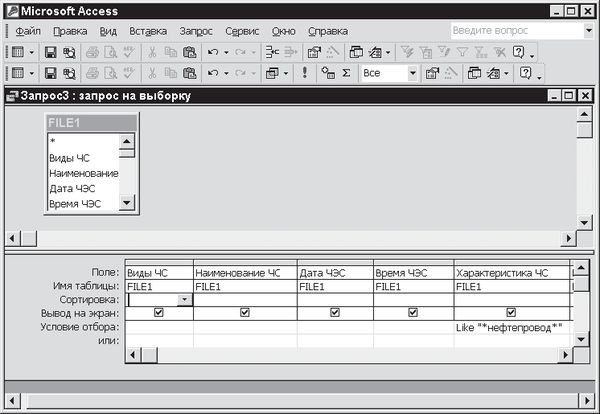Open the Запрос menu

196,31
